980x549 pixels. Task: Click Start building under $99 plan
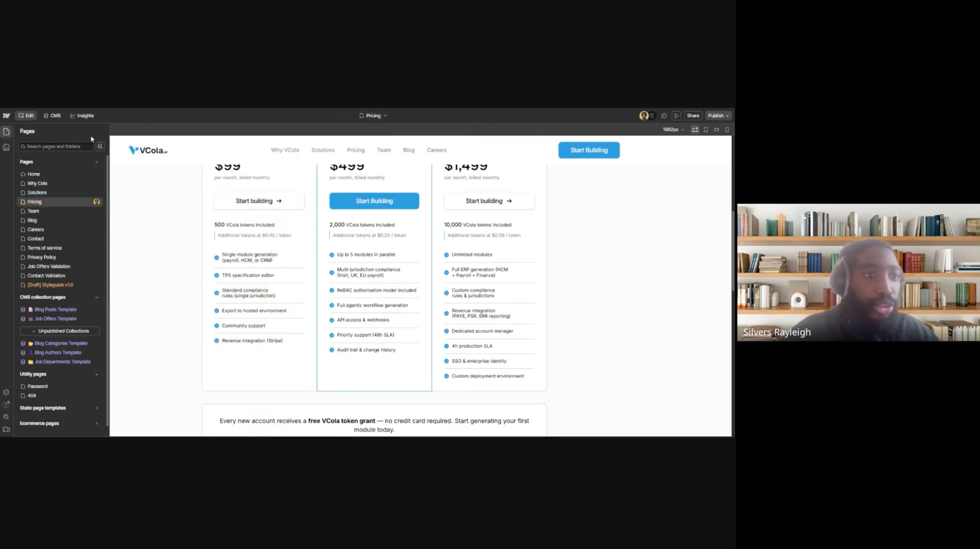tap(259, 201)
